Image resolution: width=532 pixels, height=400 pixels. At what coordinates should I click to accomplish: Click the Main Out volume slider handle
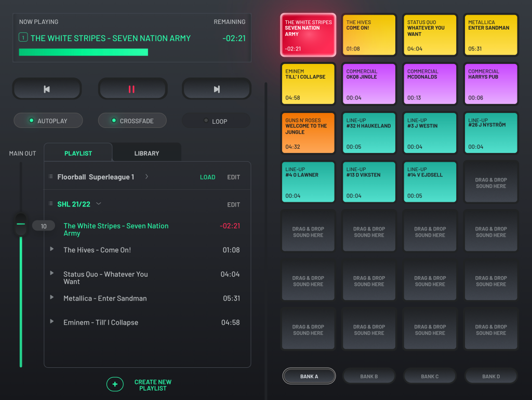[x=21, y=224]
